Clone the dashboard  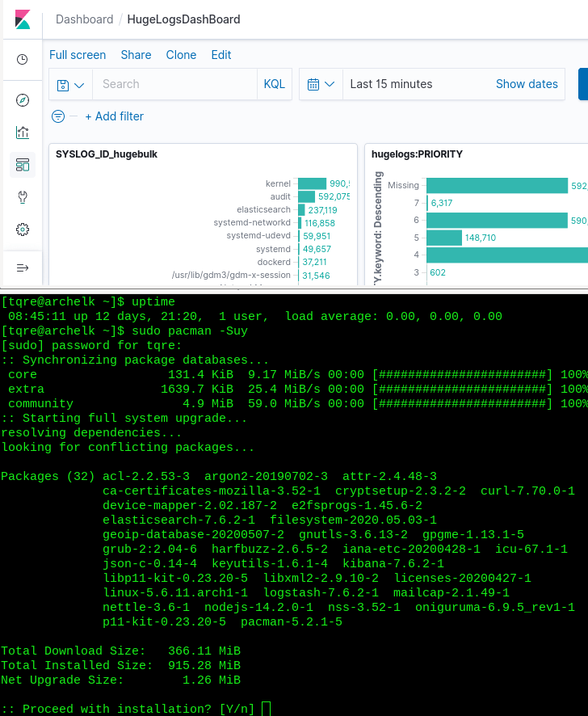(x=181, y=55)
